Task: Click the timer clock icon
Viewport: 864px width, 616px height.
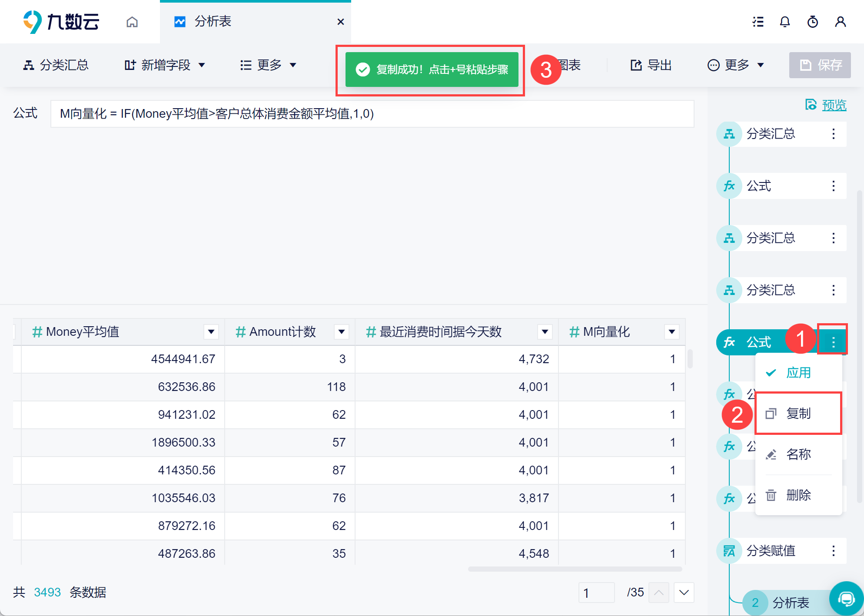Action: 812,22
